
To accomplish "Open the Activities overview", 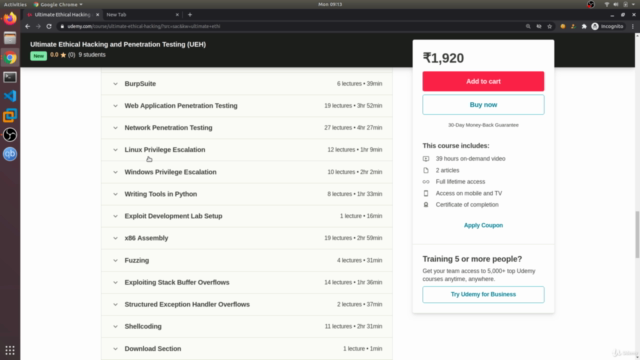I will 15,4.
